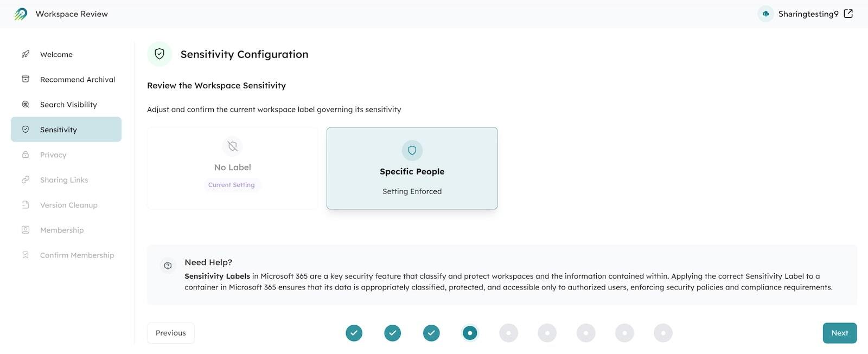This screenshot has height=354, width=868.
Task: Open Sharingtesting9 external link icon
Action: [x=848, y=14]
